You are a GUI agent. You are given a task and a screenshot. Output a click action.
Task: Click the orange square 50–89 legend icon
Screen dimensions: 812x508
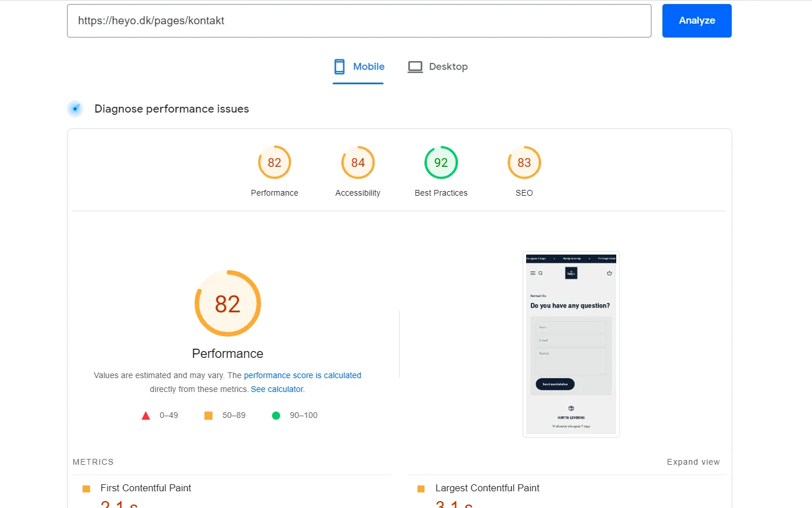208,416
